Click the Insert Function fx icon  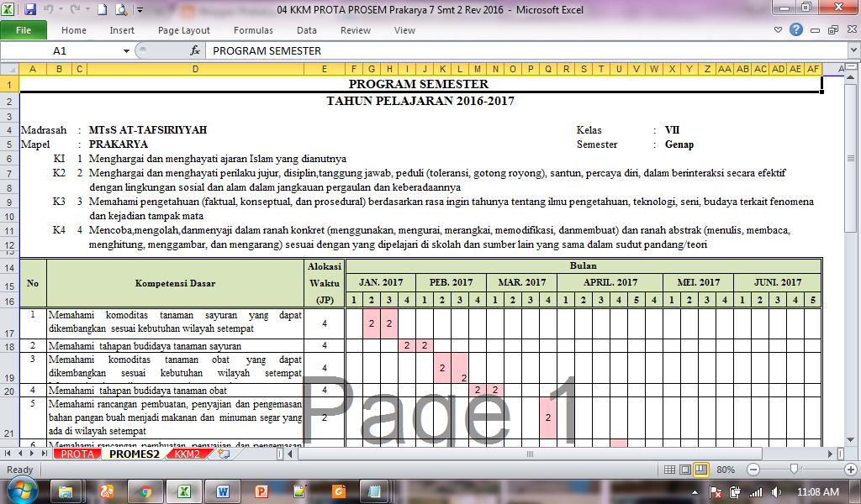pyautogui.click(x=195, y=50)
